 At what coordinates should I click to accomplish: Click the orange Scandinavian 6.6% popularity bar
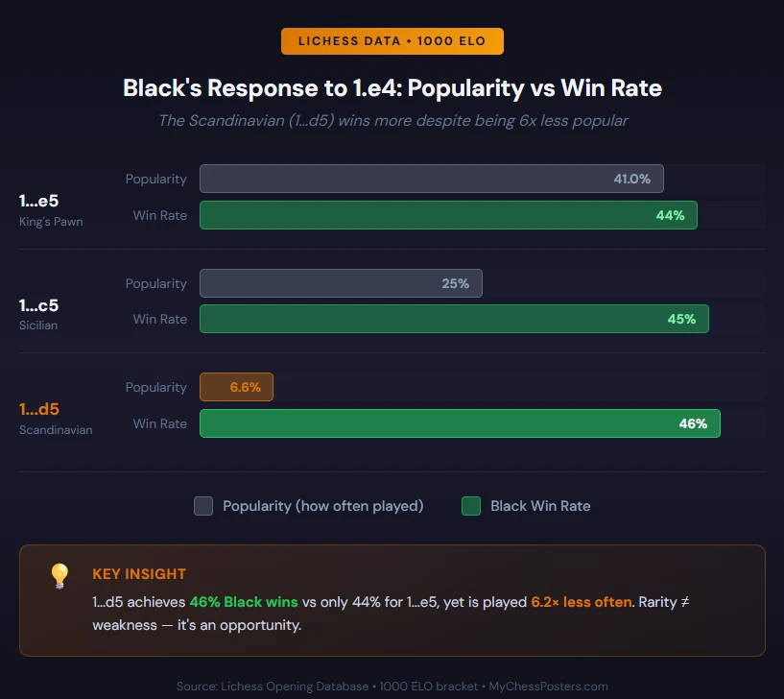pyautogui.click(x=237, y=388)
